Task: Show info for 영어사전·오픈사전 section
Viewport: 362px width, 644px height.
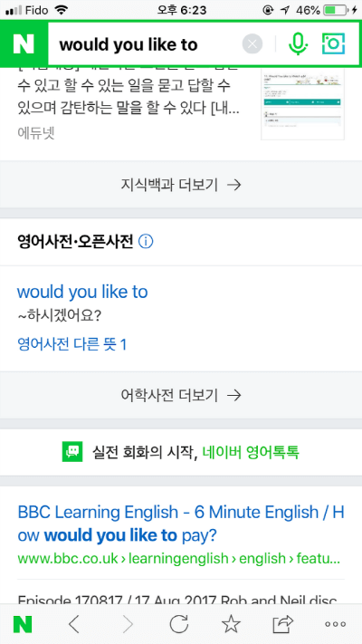Action: tap(146, 243)
